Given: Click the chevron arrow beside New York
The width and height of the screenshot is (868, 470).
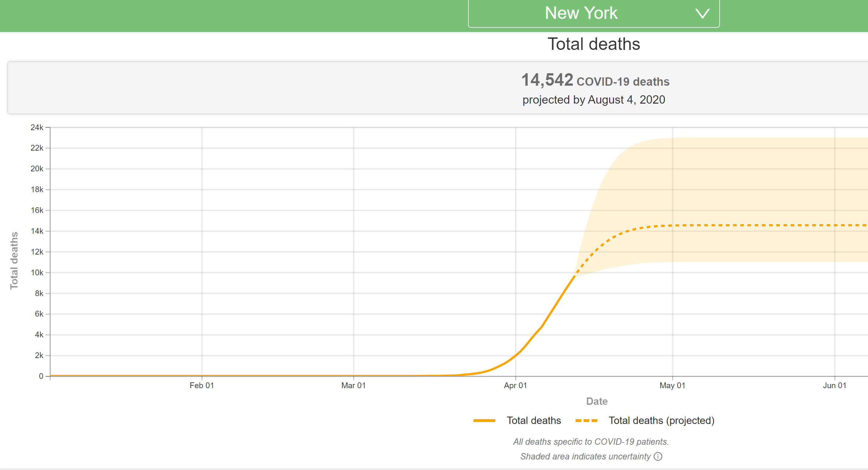Looking at the screenshot, I should click(703, 14).
